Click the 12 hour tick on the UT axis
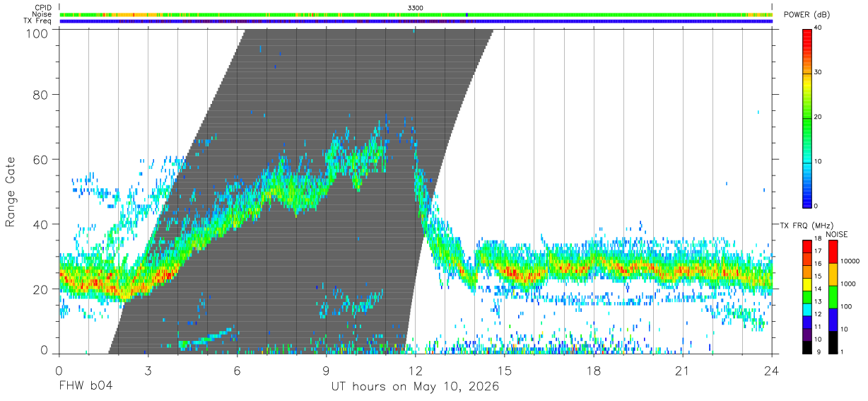 point(416,370)
